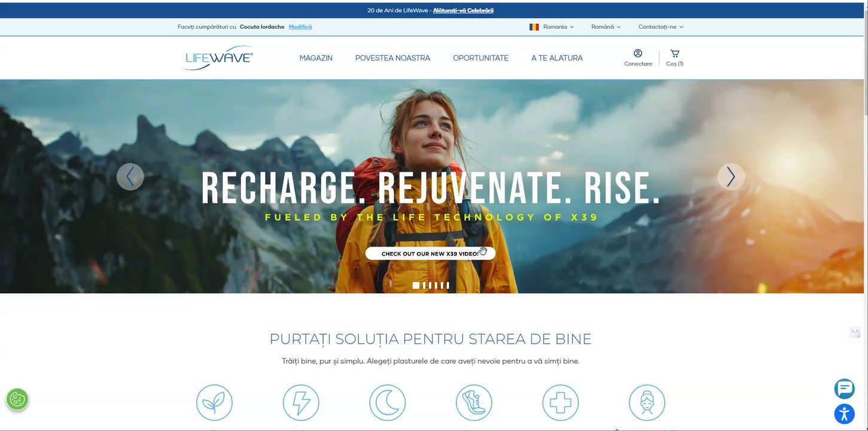Open the live chat bubble
868x431 pixels.
[x=845, y=388]
